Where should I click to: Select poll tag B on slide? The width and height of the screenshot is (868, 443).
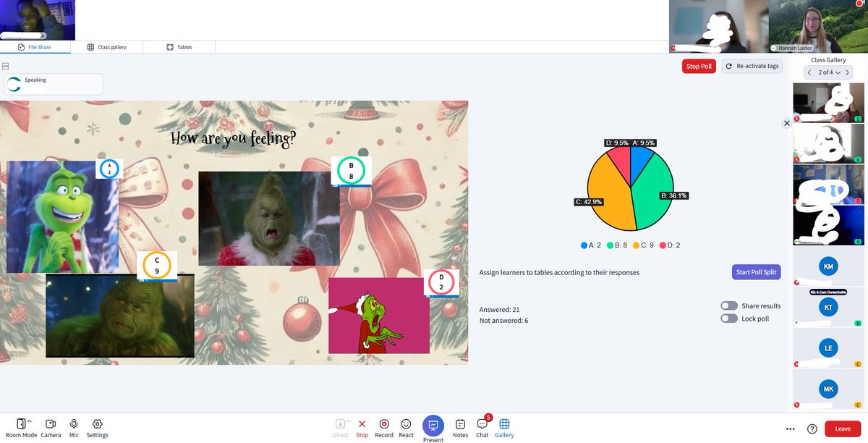[351, 171]
